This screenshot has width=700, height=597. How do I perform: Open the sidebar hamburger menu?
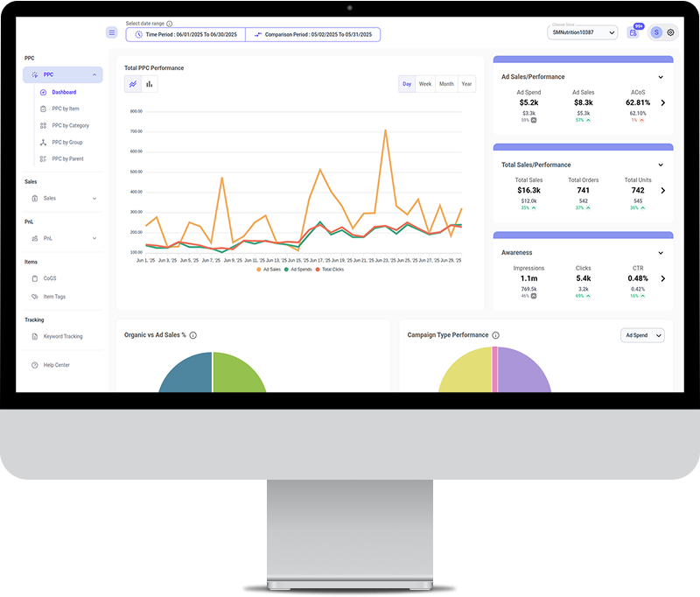pyautogui.click(x=112, y=32)
